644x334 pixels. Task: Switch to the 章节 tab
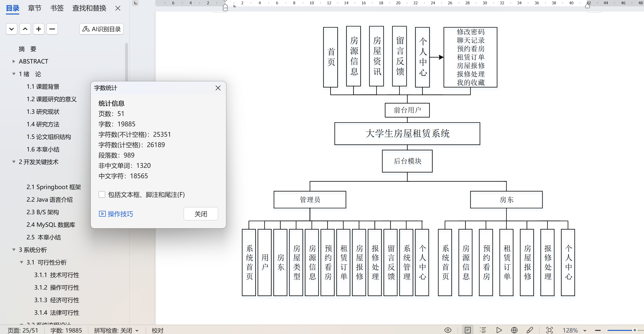(35, 8)
